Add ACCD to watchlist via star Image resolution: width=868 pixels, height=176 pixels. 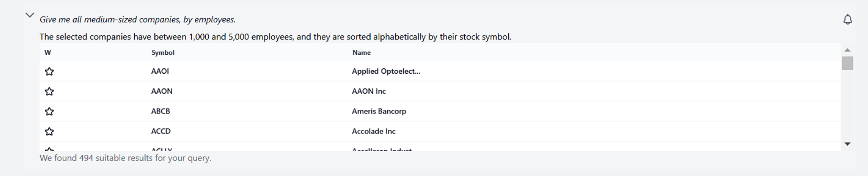49,131
